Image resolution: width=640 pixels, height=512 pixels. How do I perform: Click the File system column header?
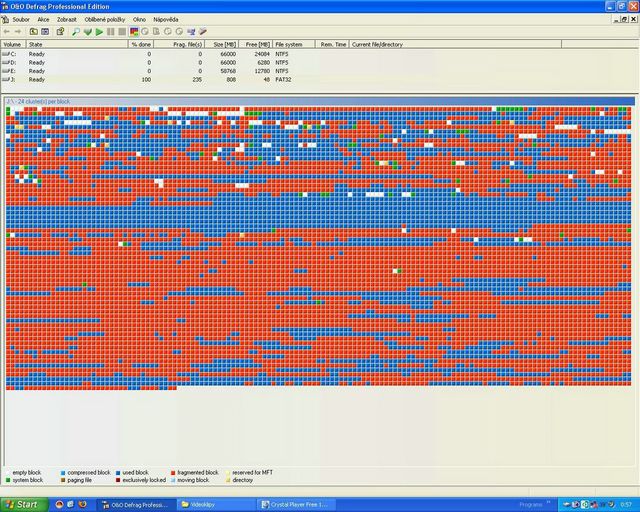click(294, 44)
